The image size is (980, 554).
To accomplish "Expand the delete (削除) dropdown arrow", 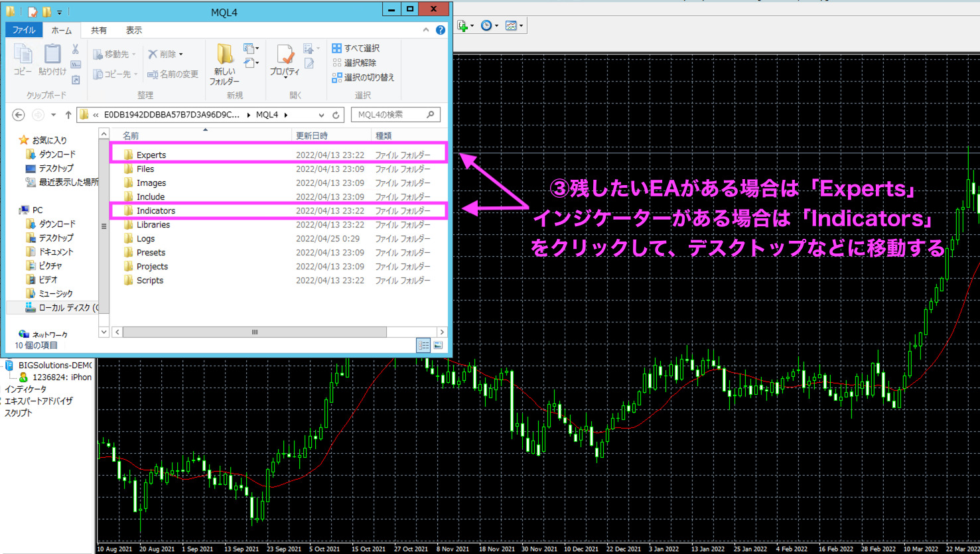I will [180, 54].
